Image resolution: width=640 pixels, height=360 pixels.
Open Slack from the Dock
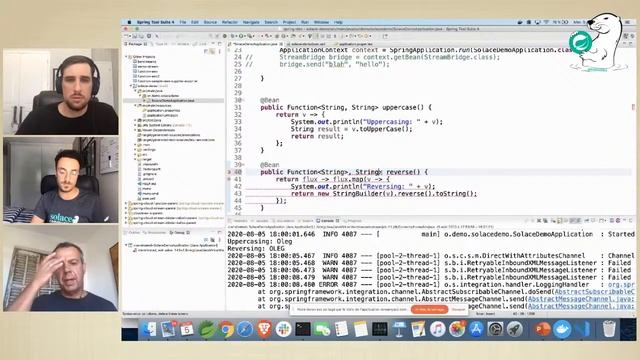[x=283, y=329]
